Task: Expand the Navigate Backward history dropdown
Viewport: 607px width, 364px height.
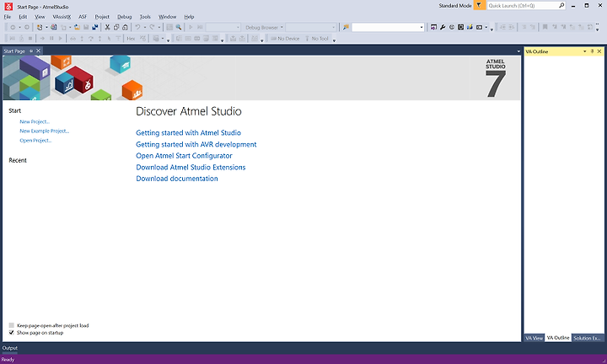Action: [19, 28]
